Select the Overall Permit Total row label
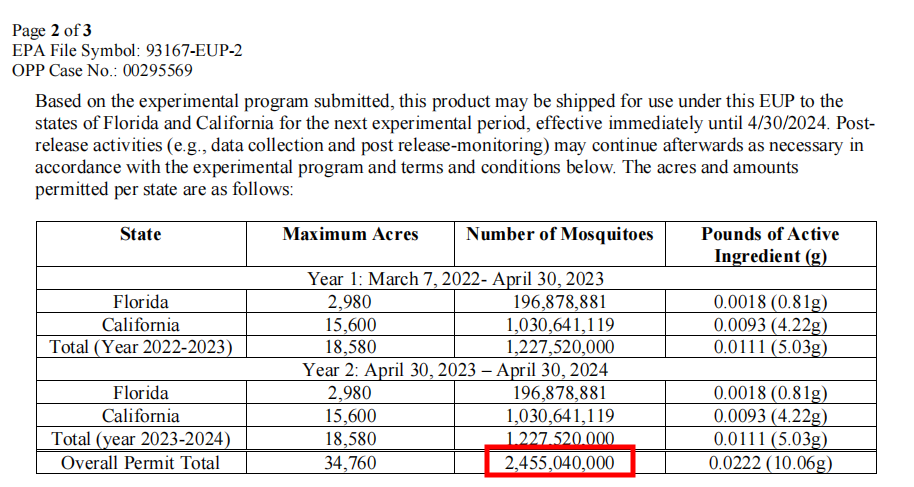The image size is (914, 487). pyautogui.click(x=140, y=463)
